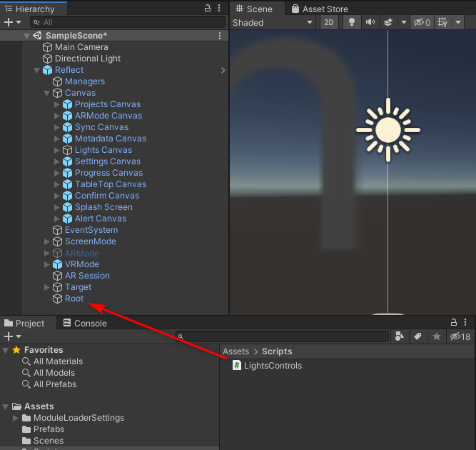476x450 pixels.
Task: Toggle 2D view mode in Scene
Action: 328,23
